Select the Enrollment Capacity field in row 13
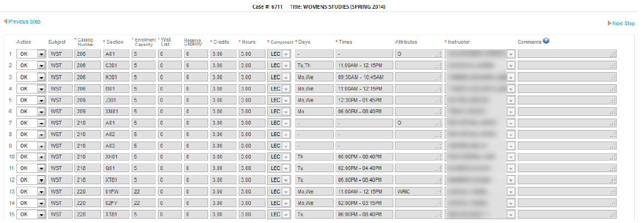644x223 pixels. click(143, 192)
